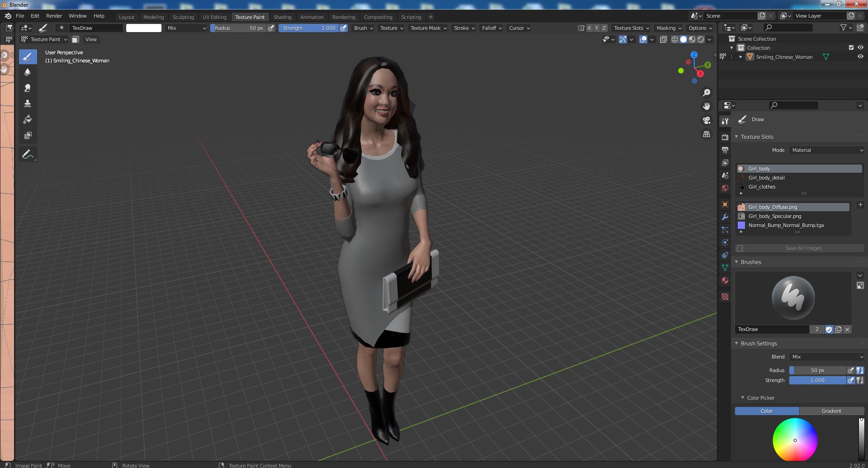
Task: Open World properties tab
Action: click(x=725, y=188)
